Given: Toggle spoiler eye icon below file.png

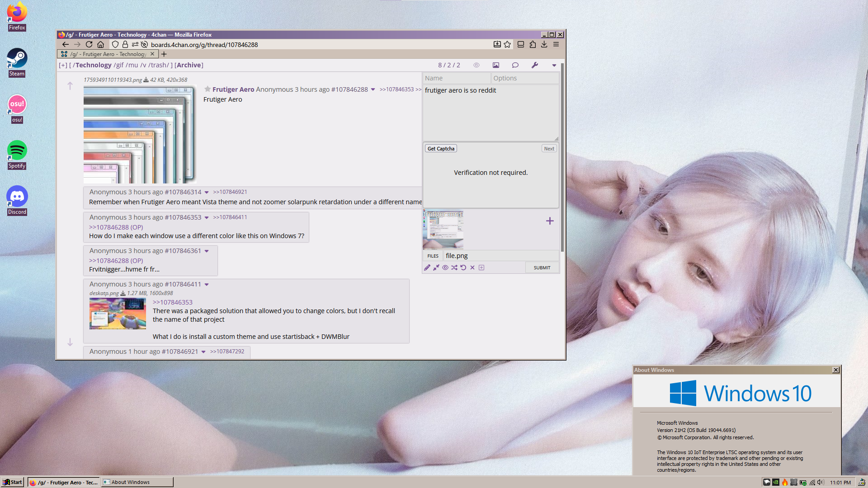Looking at the screenshot, I should pyautogui.click(x=445, y=267).
